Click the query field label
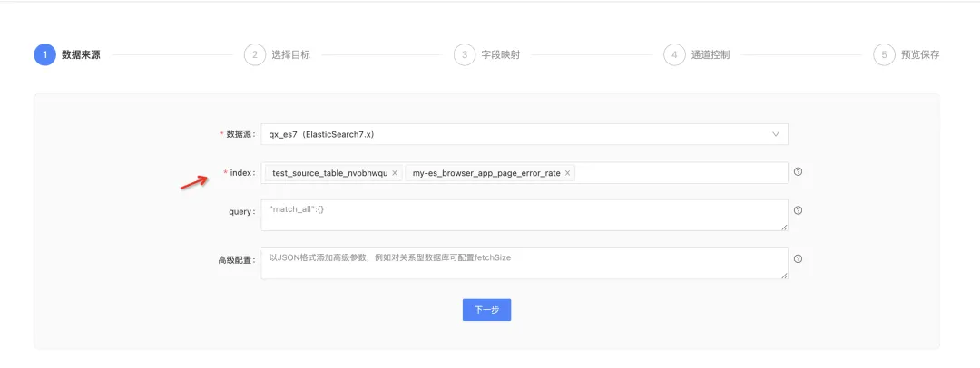This screenshot has width=980, height=368. click(242, 212)
